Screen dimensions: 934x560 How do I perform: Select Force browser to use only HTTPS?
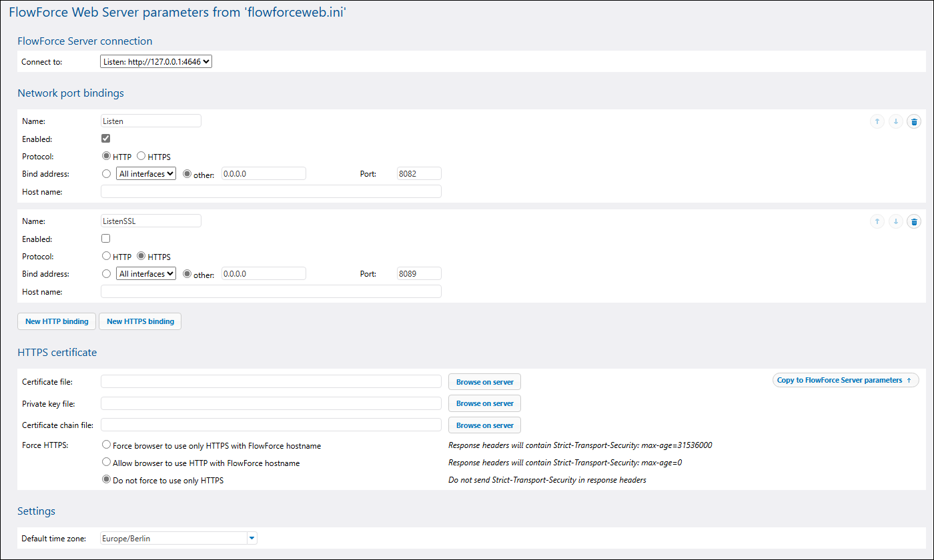106,445
